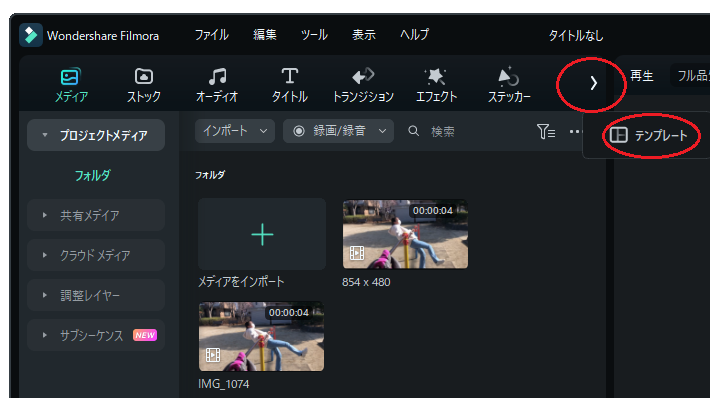Open the 録画/録音 dropdown
Image resolution: width=710 pixels, height=398 pixels.
pyautogui.click(x=338, y=131)
